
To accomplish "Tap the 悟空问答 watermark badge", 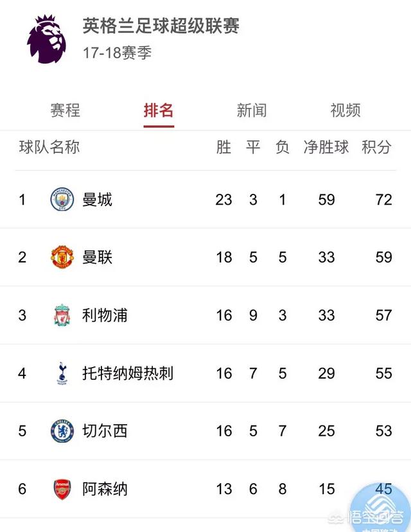I will 378,509.
